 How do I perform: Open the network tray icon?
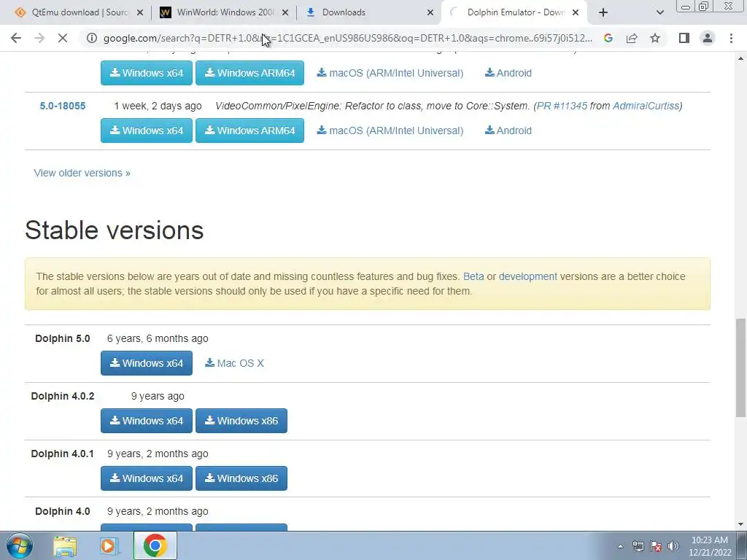638,546
